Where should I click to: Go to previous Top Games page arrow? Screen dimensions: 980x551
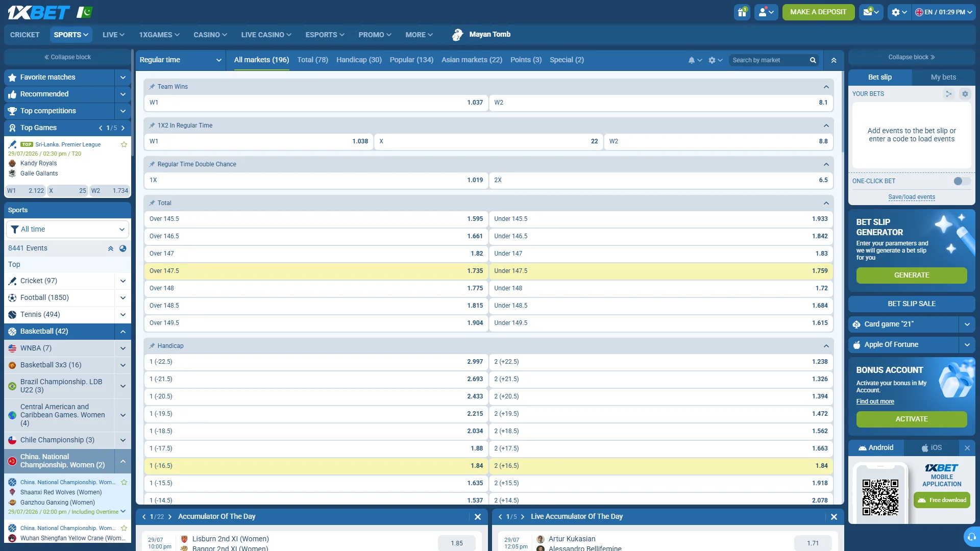click(x=101, y=128)
